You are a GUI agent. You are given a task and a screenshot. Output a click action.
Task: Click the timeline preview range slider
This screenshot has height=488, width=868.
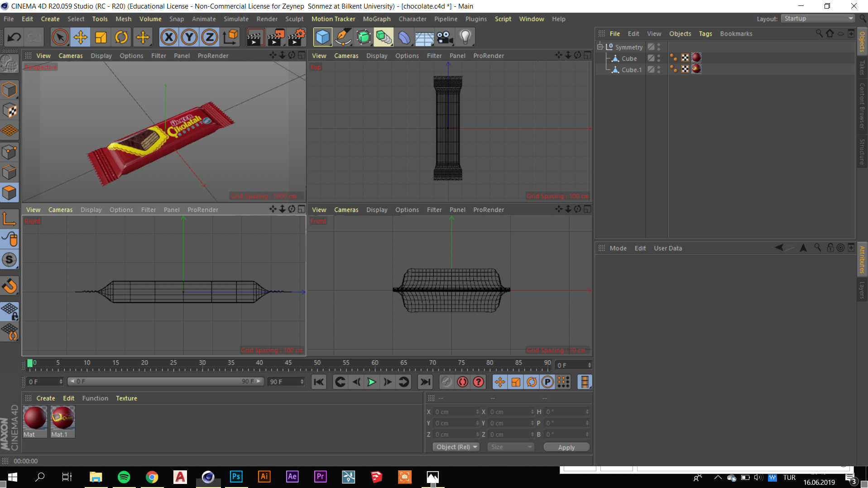coord(165,382)
